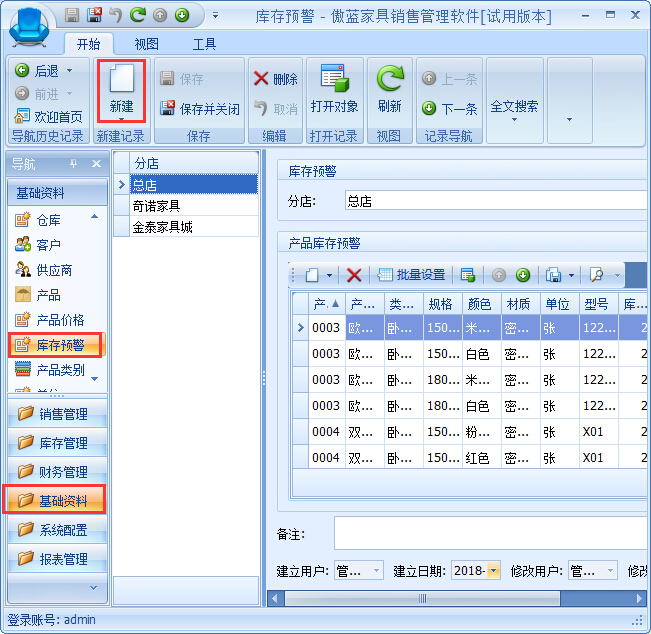
Task: Pin the 导航 navigation panel
Action: pos(73,164)
